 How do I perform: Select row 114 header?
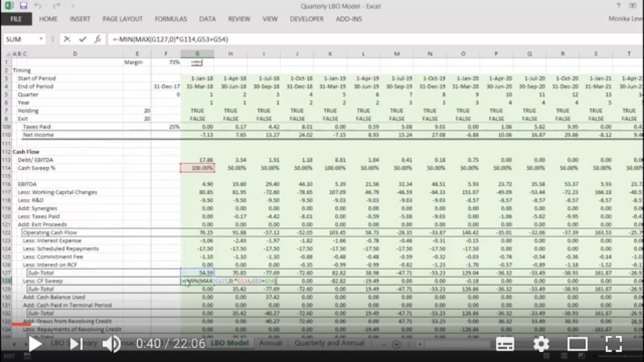pyautogui.click(x=6, y=168)
